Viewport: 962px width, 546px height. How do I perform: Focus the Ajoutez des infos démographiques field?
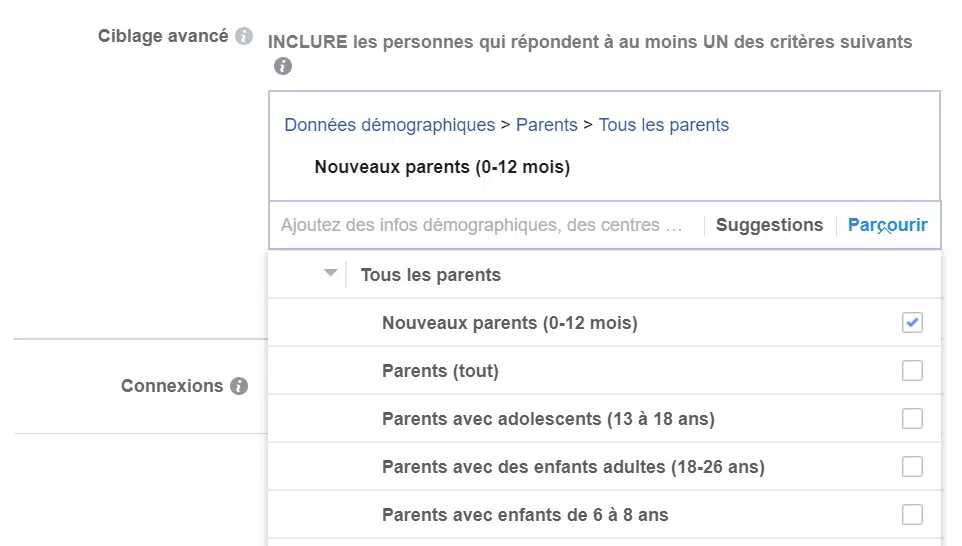[x=484, y=225]
